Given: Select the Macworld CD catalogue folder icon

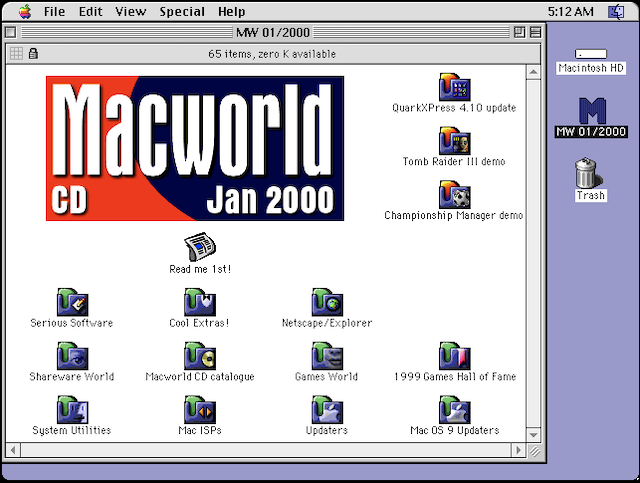Looking at the screenshot, I should point(200,356).
